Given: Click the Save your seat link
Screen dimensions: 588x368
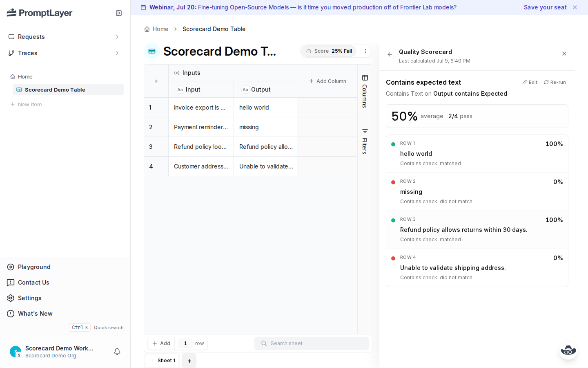Looking at the screenshot, I should (545, 7).
